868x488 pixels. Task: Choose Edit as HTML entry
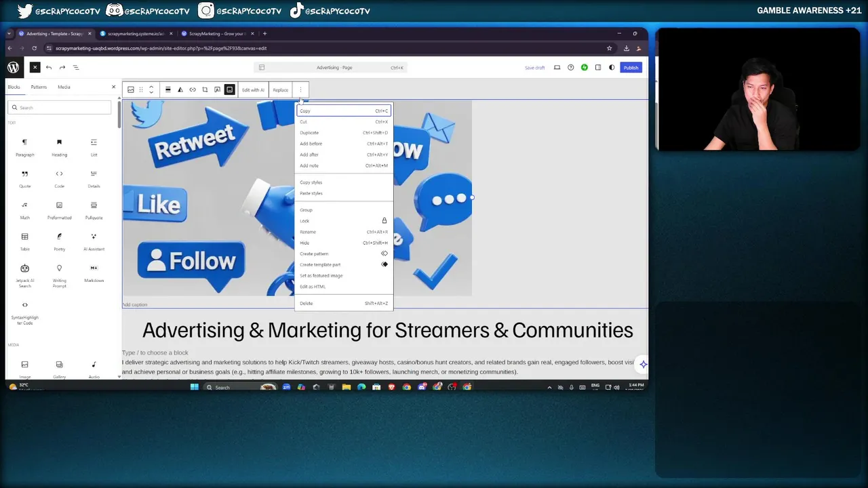[x=344, y=286]
